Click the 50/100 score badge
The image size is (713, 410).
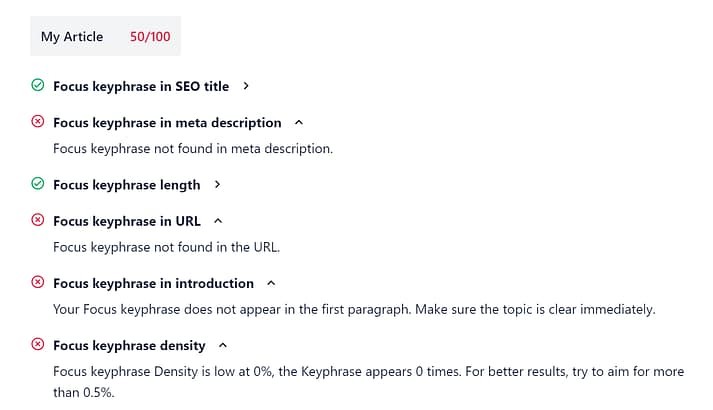point(150,37)
